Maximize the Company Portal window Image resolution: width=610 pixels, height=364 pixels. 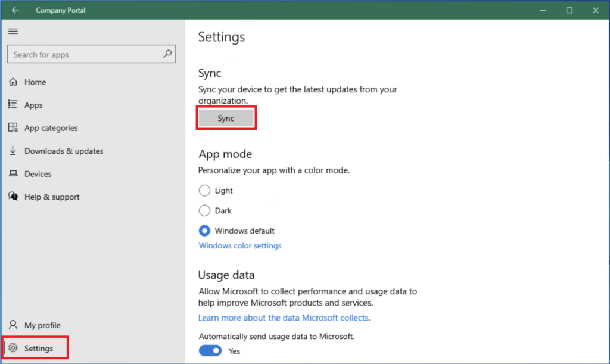[569, 10]
